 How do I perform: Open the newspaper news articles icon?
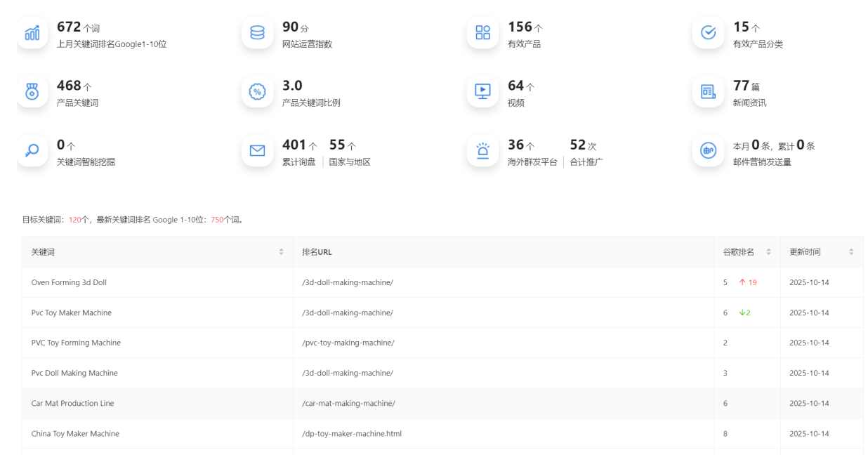709,91
